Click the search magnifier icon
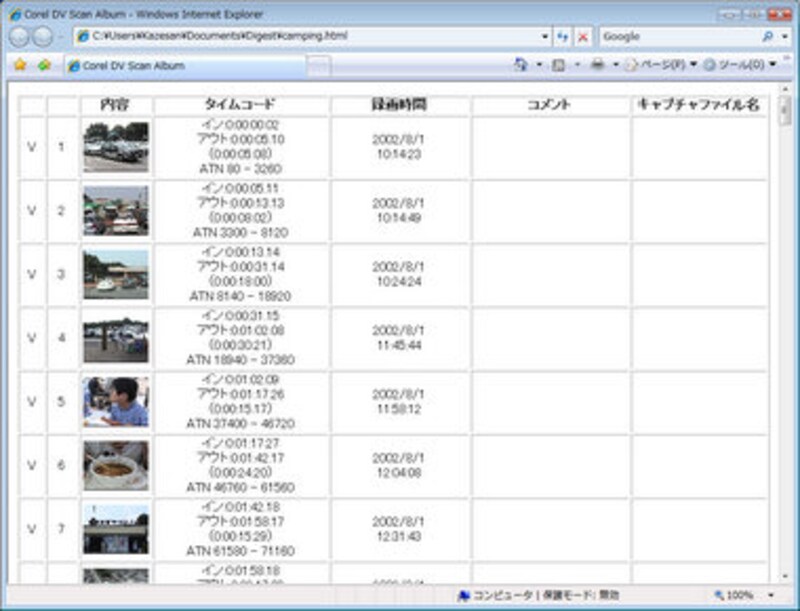This screenshot has width=800, height=611. point(768,36)
